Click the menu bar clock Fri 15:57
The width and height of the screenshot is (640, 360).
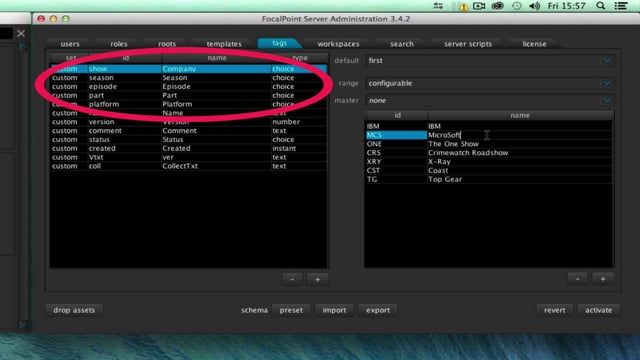[x=567, y=6]
